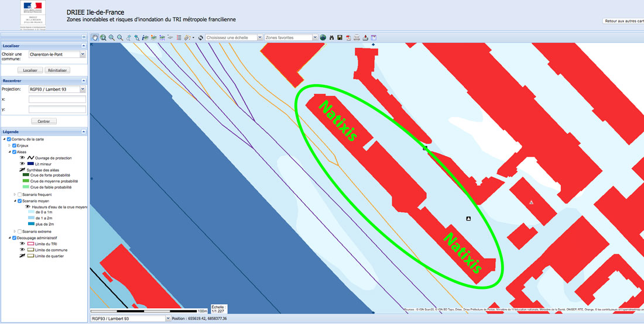The width and height of the screenshot is (644, 324).
Task: Hide the Limite du TRI layer
Action: (22, 244)
